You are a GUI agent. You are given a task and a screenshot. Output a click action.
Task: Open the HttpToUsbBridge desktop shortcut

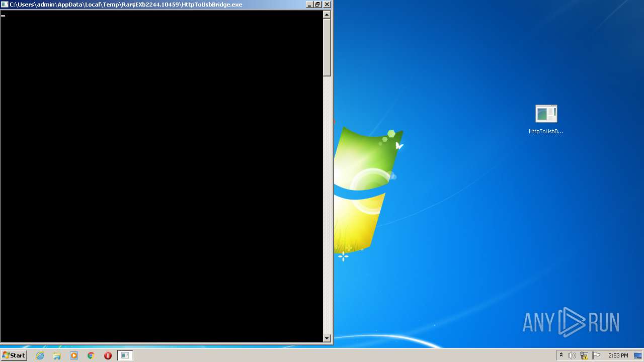pyautogui.click(x=546, y=119)
